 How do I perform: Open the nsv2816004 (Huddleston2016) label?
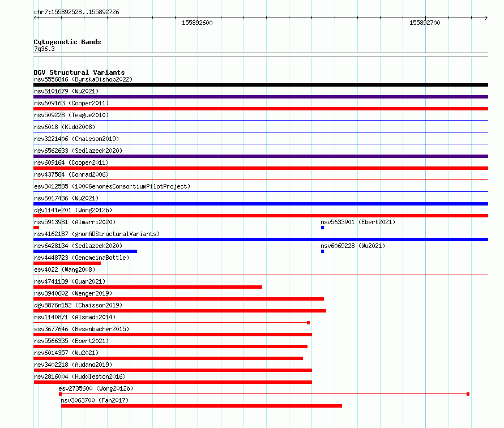80,376
